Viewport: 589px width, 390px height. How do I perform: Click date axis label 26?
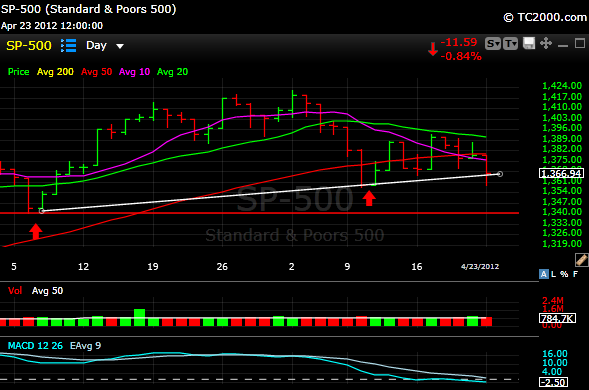pos(222,267)
